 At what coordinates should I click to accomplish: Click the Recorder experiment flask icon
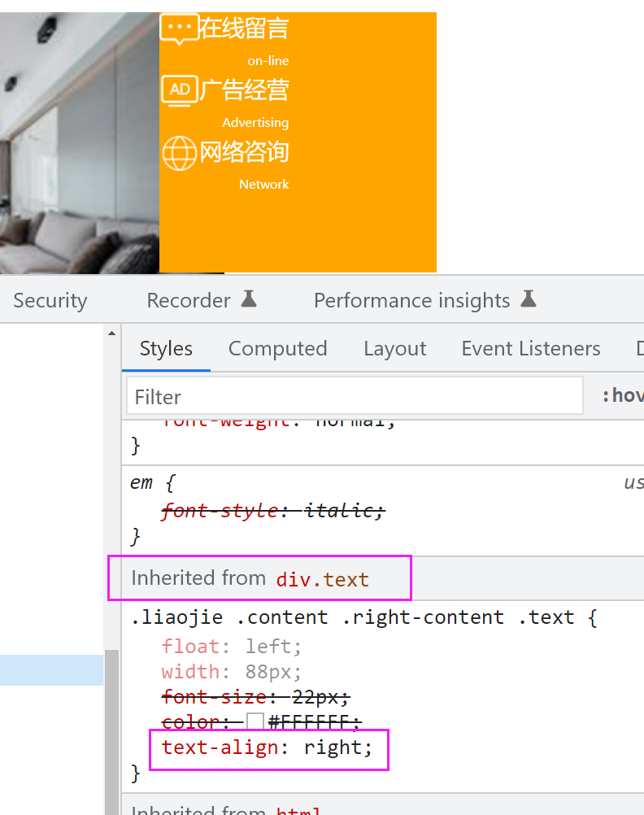point(249,299)
